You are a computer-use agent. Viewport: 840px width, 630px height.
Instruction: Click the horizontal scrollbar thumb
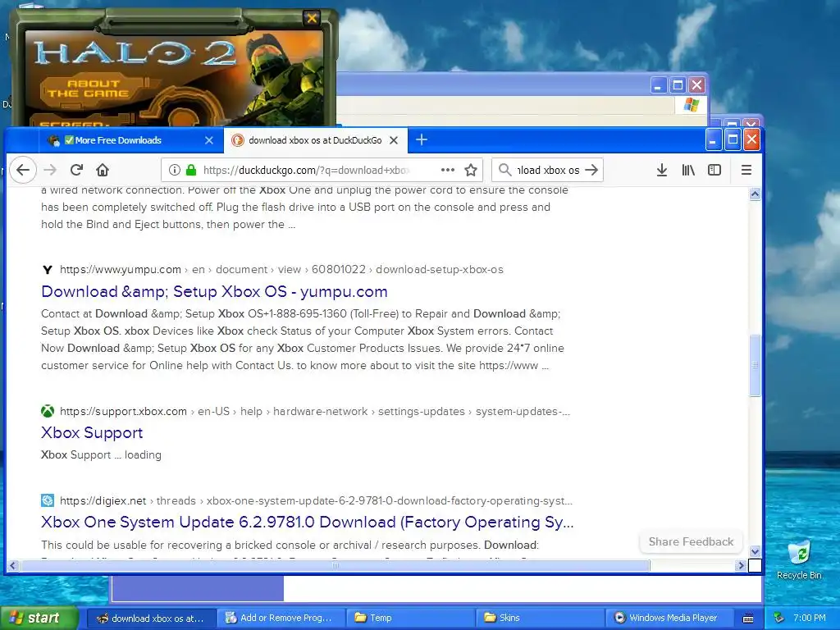pyautogui.click(x=336, y=565)
